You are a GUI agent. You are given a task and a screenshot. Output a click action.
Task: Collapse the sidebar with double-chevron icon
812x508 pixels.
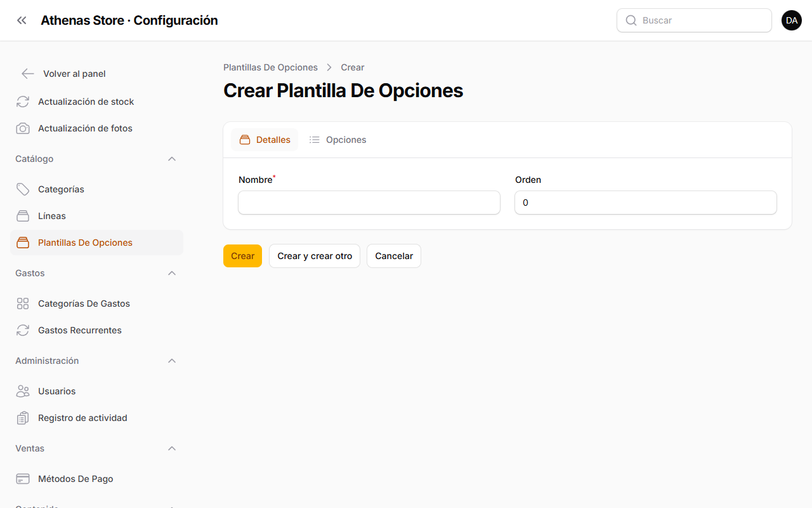[22, 20]
